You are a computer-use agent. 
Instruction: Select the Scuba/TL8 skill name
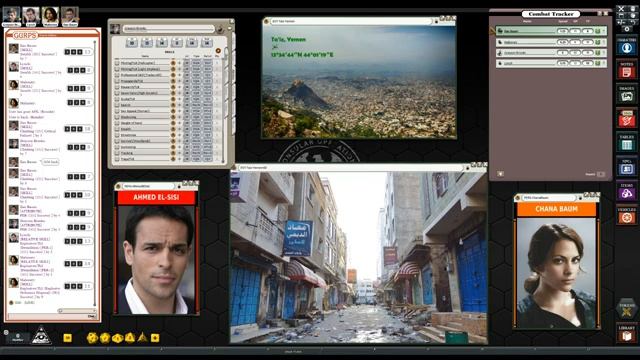128,99
